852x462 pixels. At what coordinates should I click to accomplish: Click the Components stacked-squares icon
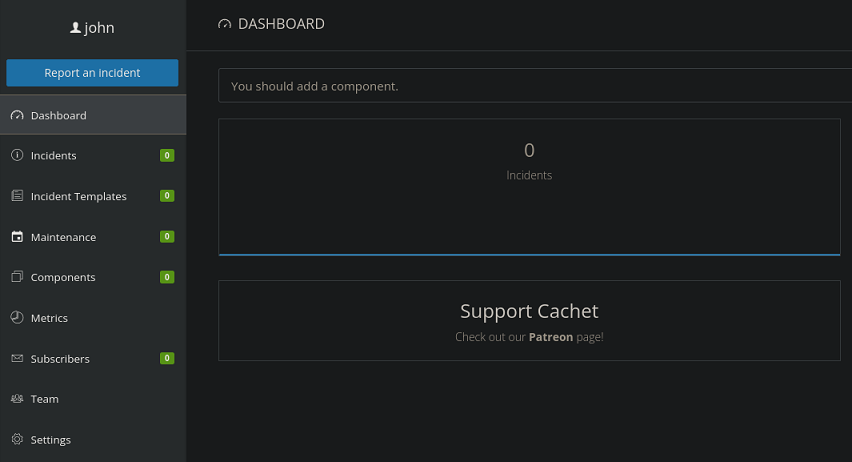coord(17,277)
